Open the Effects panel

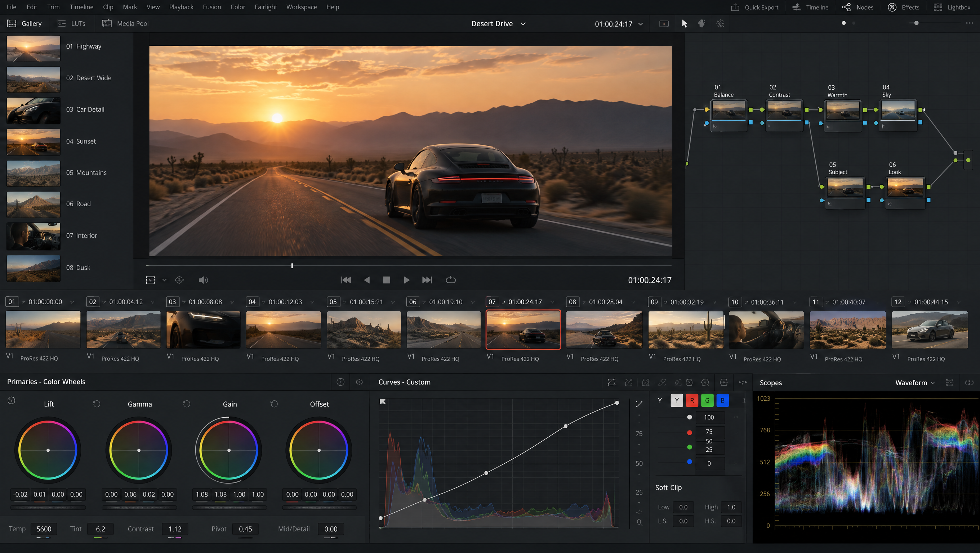click(x=903, y=7)
